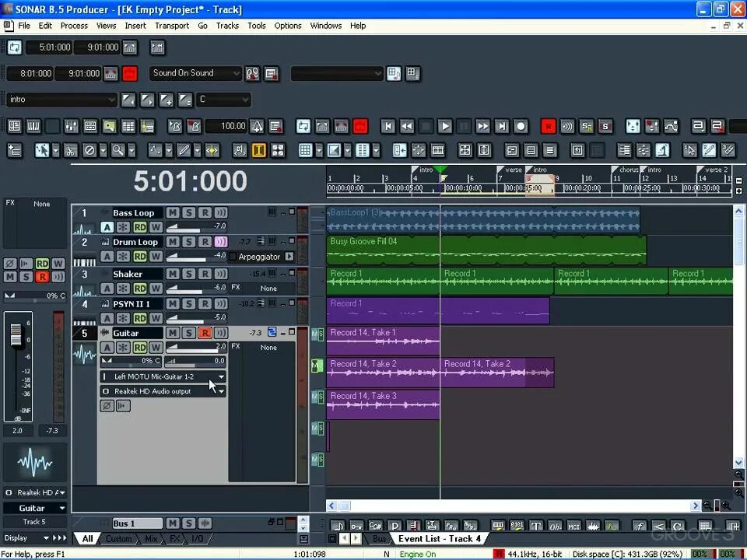This screenshot has height=560, width=747.
Task: Open the empty dropdown beside the record mode controls
Action: (337, 73)
